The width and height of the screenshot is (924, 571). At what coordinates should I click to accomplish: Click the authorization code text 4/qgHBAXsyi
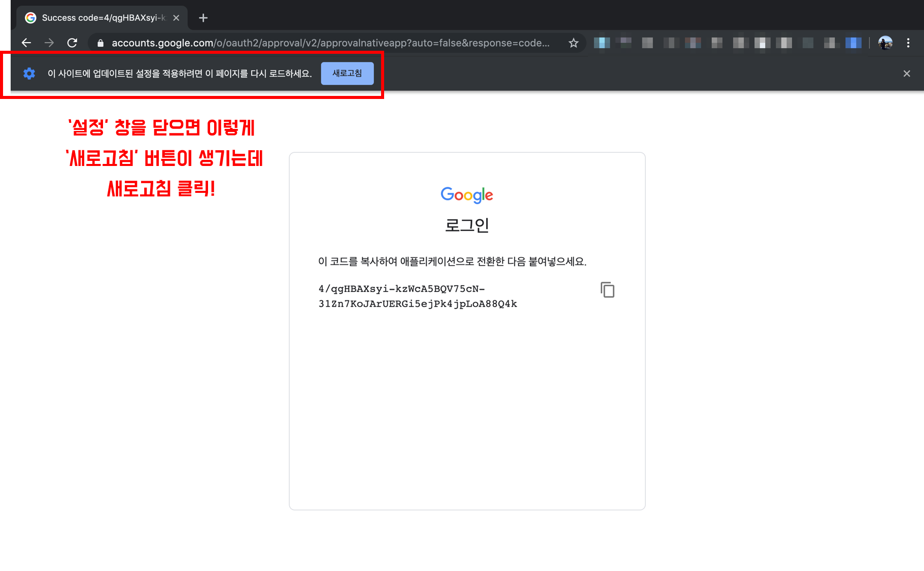click(418, 296)
